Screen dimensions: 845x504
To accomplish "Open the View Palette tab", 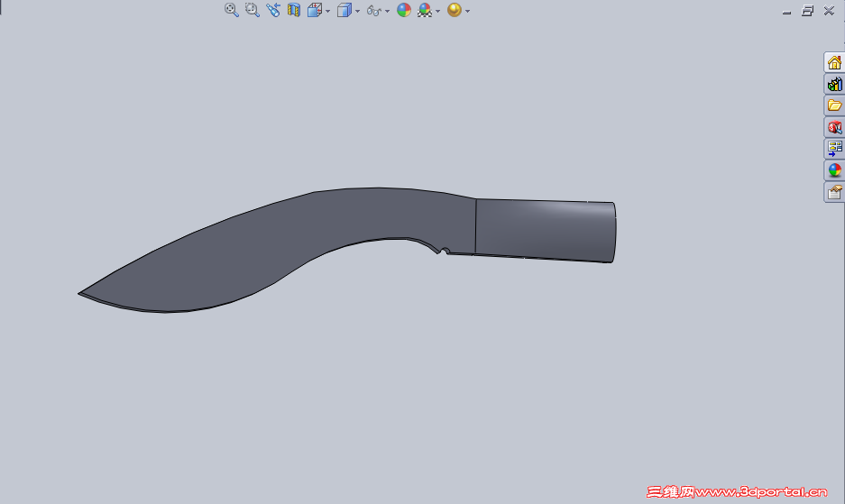I will [x=834, y=149].
